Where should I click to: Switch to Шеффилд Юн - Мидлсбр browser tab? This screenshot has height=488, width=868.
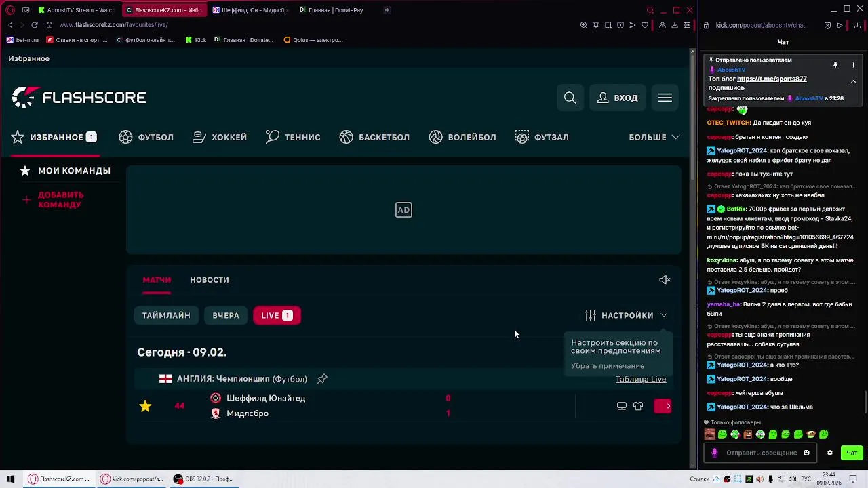click(x=250, y=10)
